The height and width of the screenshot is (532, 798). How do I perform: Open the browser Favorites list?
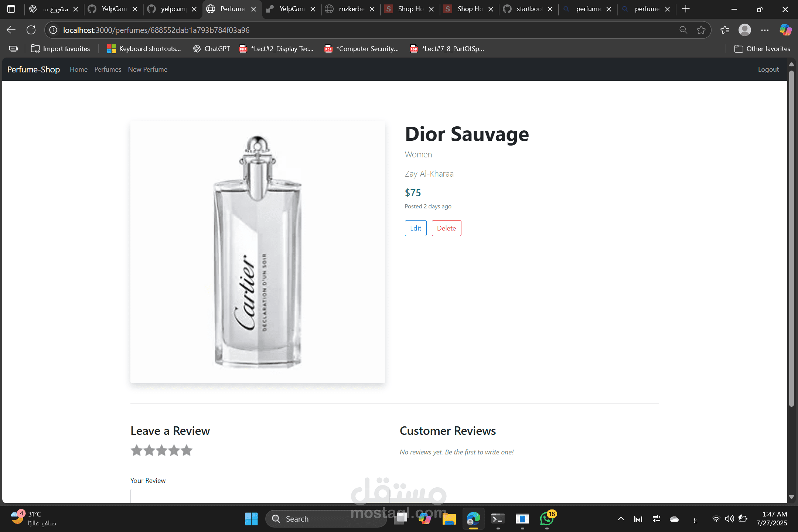725,30
